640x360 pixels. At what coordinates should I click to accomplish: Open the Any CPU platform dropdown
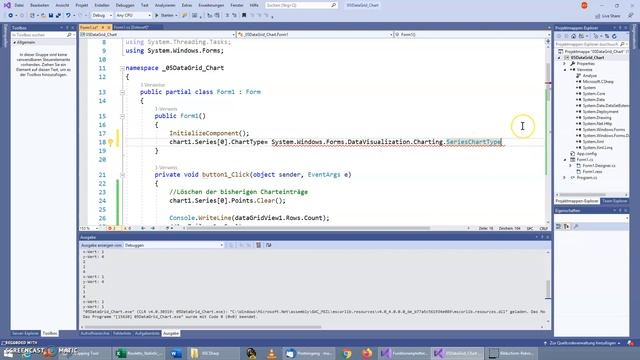coord(133,16)
